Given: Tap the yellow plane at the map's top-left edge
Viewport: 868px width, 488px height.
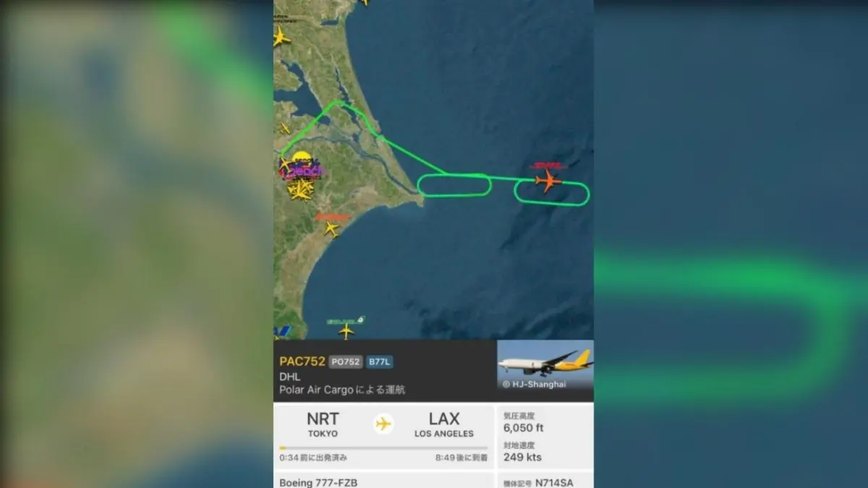Looking at the screenshot, I should pyautogui.click(x=280, y=37).
